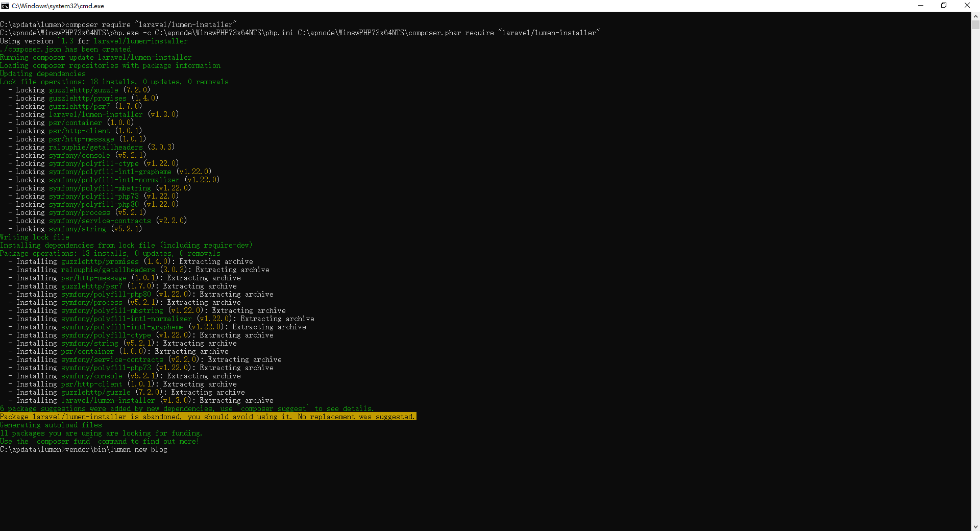The width and height of the screenshot is (980, 531).
Task: Click the C:\Windows\system32\cmd.exe title text
Action: 58,6
